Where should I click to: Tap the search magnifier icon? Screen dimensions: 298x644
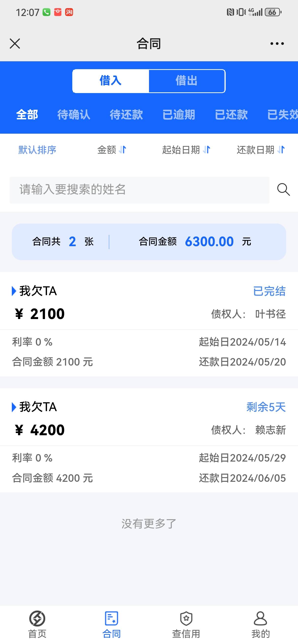coord(283,190)
